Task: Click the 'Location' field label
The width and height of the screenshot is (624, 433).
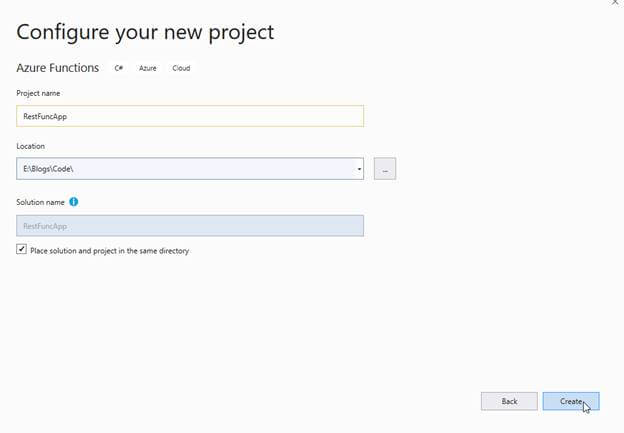Action: pos(31,146)
